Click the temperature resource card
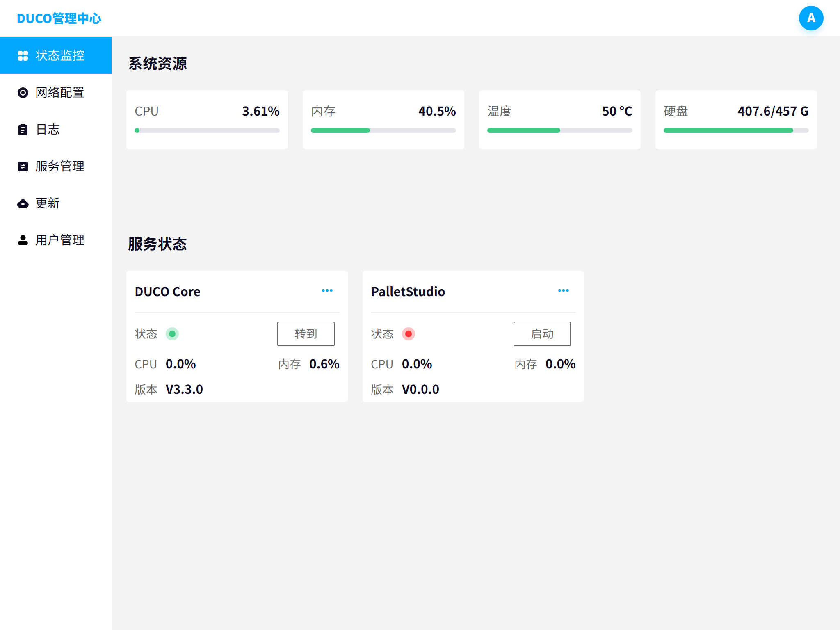The width and height of the screenshot is (840, 630). 559,119
